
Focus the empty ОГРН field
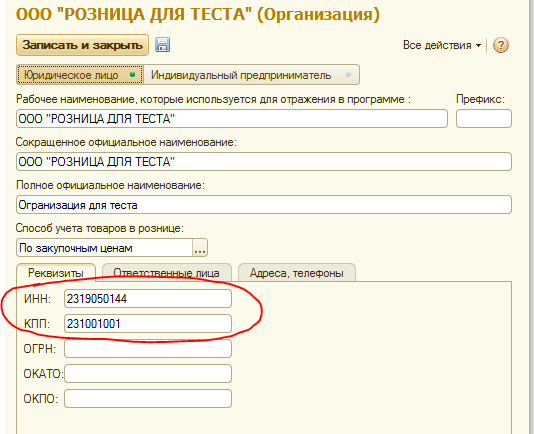tap(148, 348)
